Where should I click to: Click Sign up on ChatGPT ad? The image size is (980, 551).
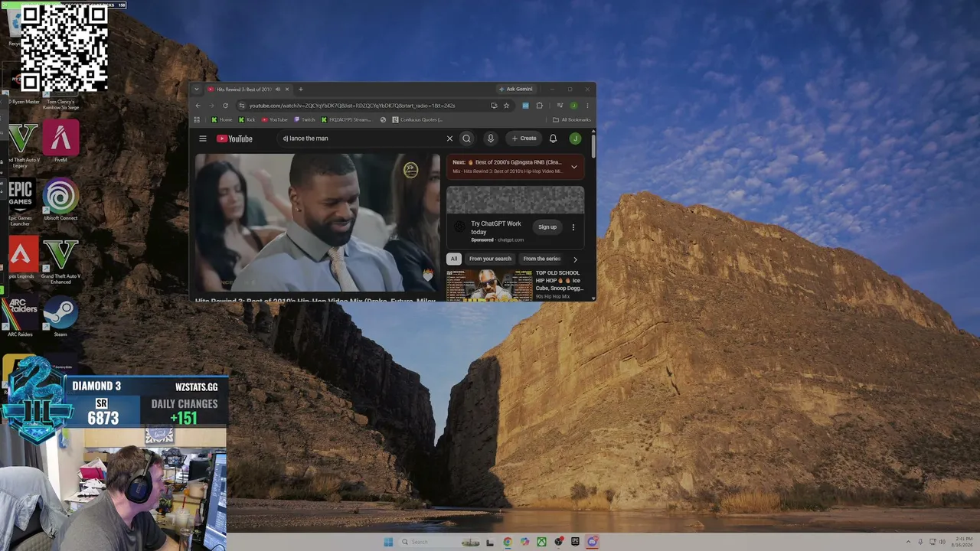pyautogui.click(x=547, y=227)
